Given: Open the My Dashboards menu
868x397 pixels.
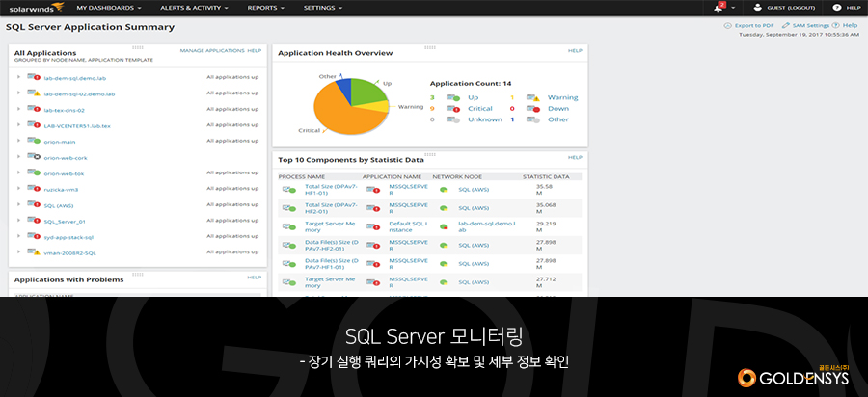Looking at the screenshot, I should [108, 8].
